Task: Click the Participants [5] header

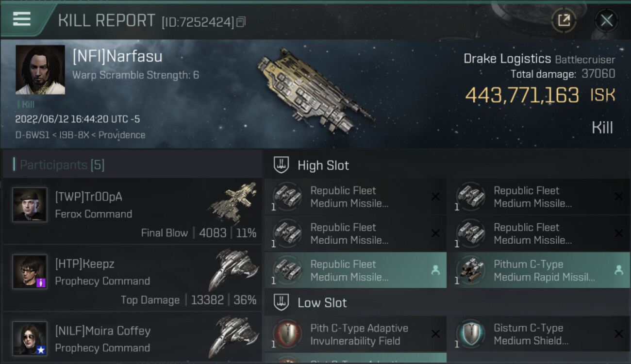Action: (x=62, y=165)
